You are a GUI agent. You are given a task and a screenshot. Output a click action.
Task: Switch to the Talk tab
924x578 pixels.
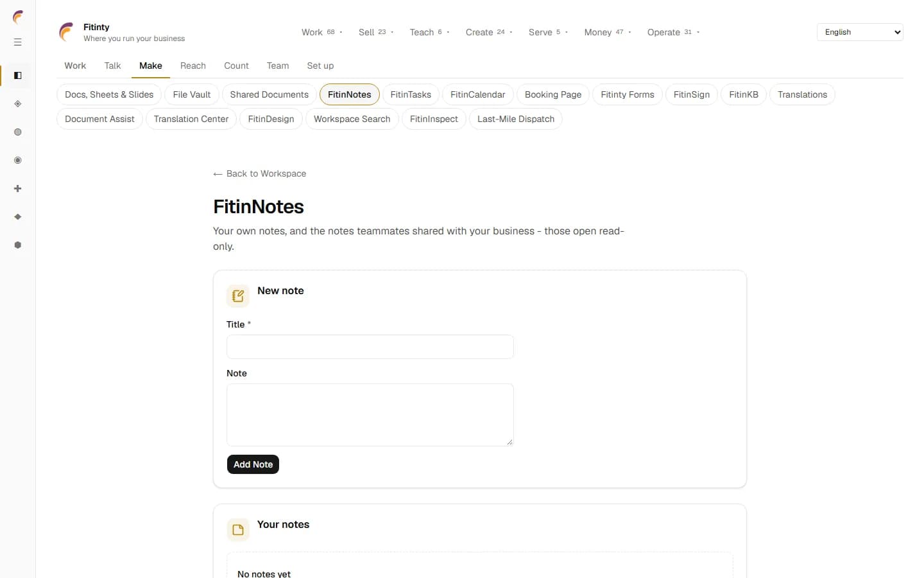112,66
